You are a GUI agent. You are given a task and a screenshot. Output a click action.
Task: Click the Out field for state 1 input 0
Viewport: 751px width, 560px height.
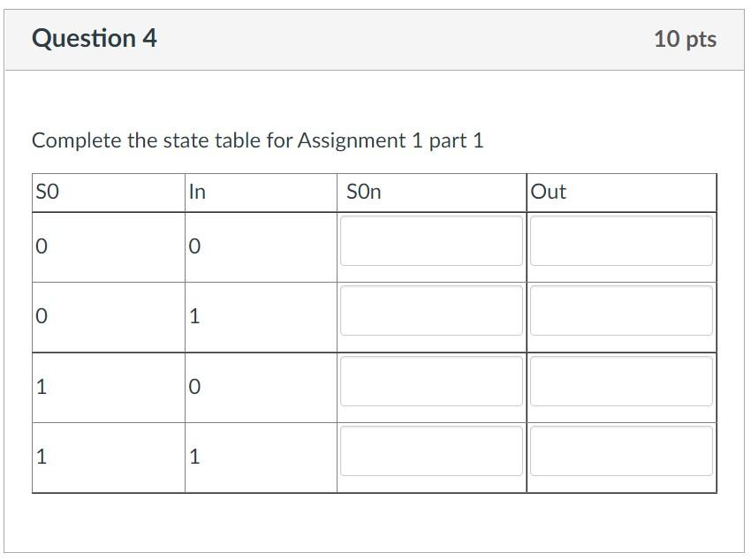620,381
